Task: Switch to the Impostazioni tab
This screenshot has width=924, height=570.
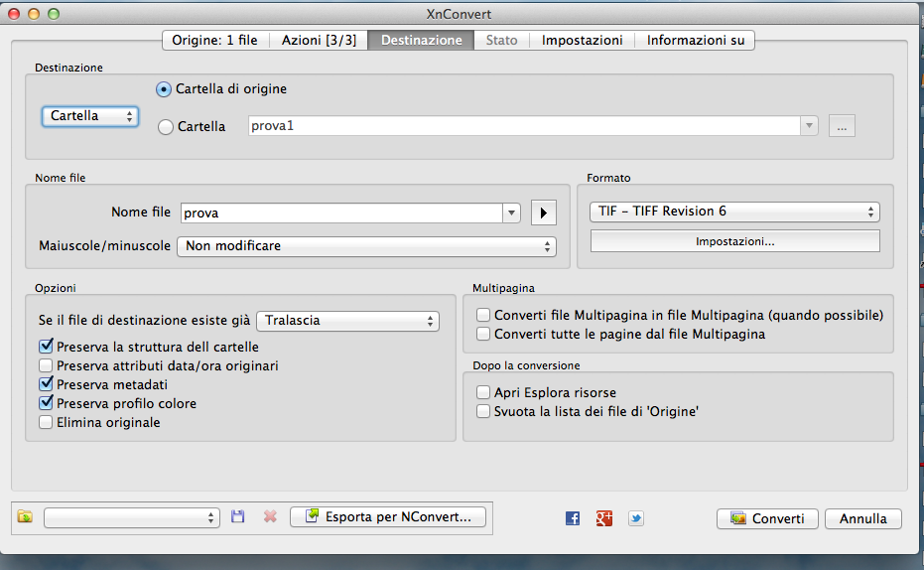Action: tap(582, 40)
